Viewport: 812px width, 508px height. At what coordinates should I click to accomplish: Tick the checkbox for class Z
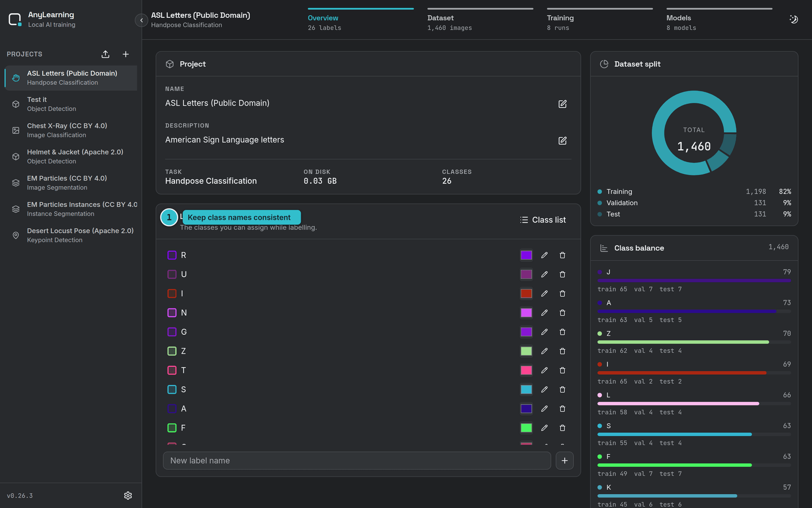pos(172,351)
